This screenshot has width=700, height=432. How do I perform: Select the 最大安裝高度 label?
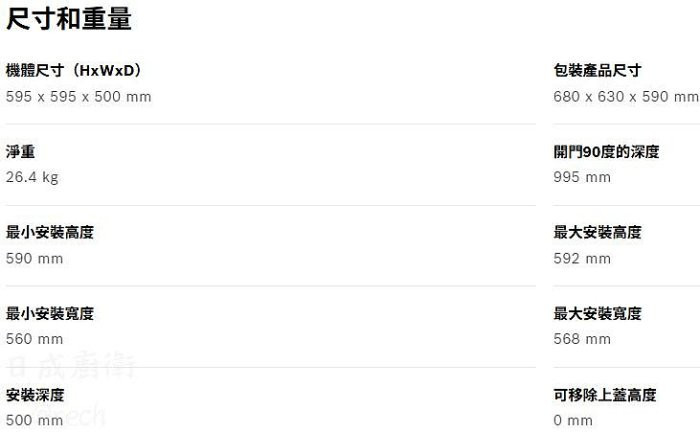click(597, 232)
